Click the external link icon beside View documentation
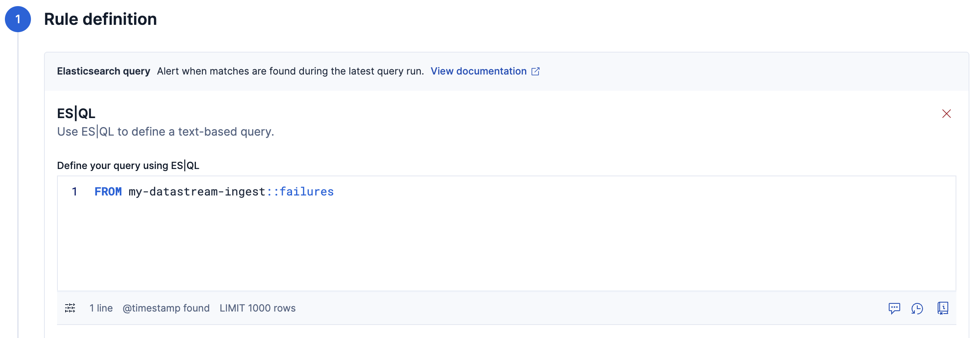980x338 pixels. 536,71
